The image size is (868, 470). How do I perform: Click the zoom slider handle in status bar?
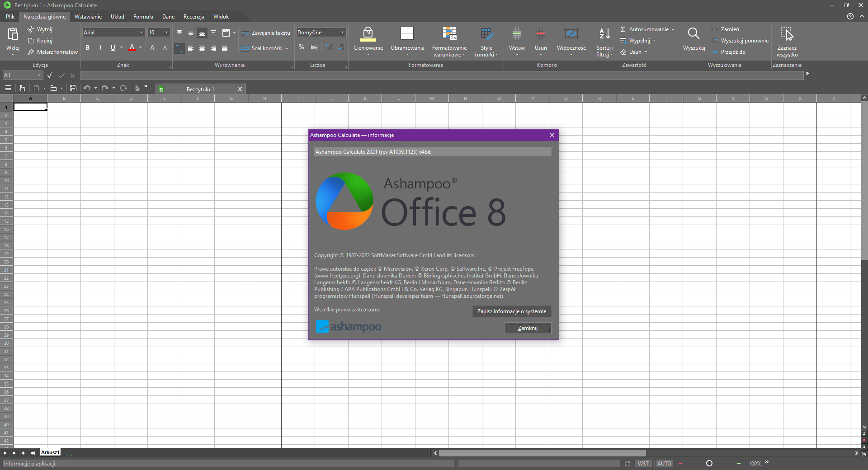click(x=709, y=463)
